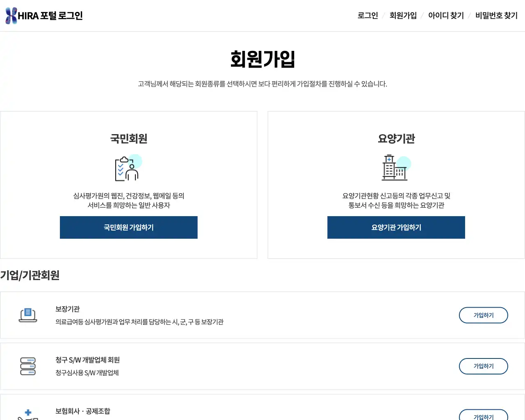The image size is (525, 420).
Task: Select 회원가입 in the top navigation
Action: point(403,16)
